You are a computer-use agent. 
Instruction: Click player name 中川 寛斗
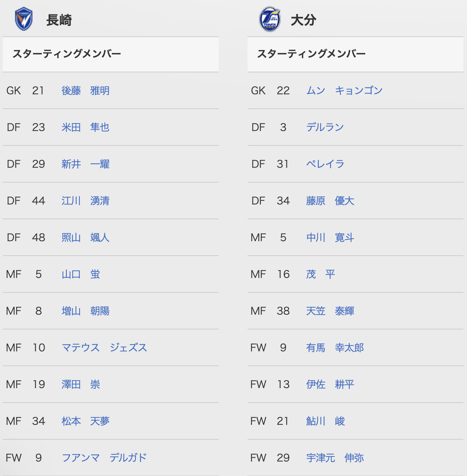tap(330, 237)
